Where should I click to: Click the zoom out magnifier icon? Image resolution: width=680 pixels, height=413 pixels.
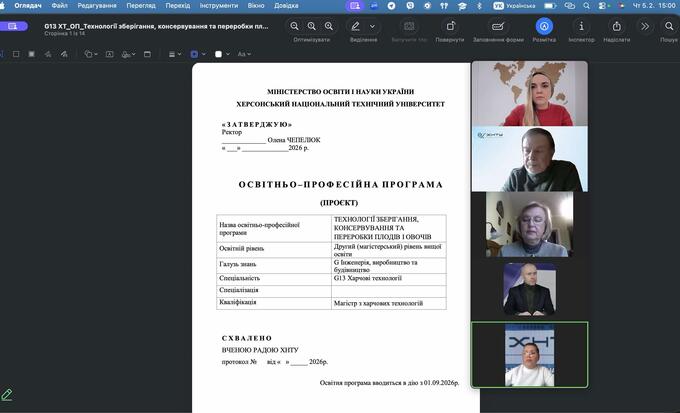(294, 26)
